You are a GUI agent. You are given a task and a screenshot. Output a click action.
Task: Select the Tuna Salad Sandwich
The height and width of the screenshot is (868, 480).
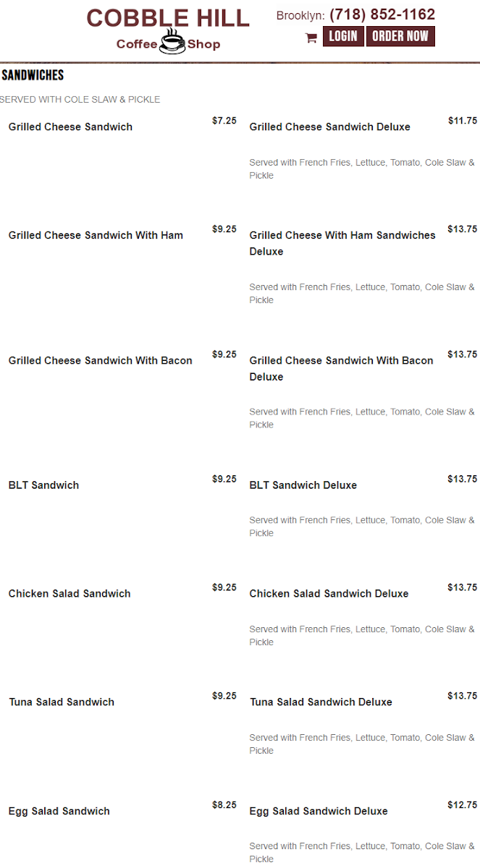coord(62,702)
